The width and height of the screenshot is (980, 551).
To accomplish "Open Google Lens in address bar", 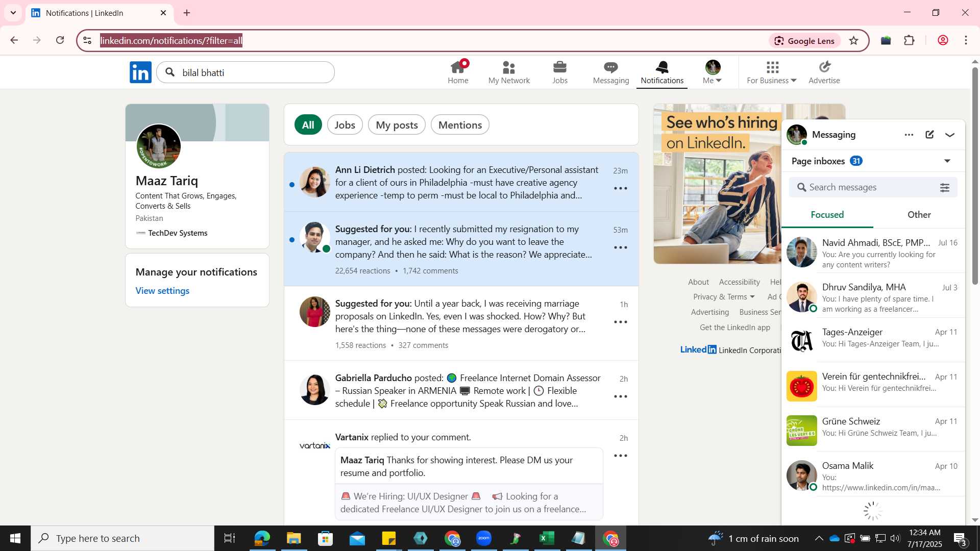I will pos(804,41).
